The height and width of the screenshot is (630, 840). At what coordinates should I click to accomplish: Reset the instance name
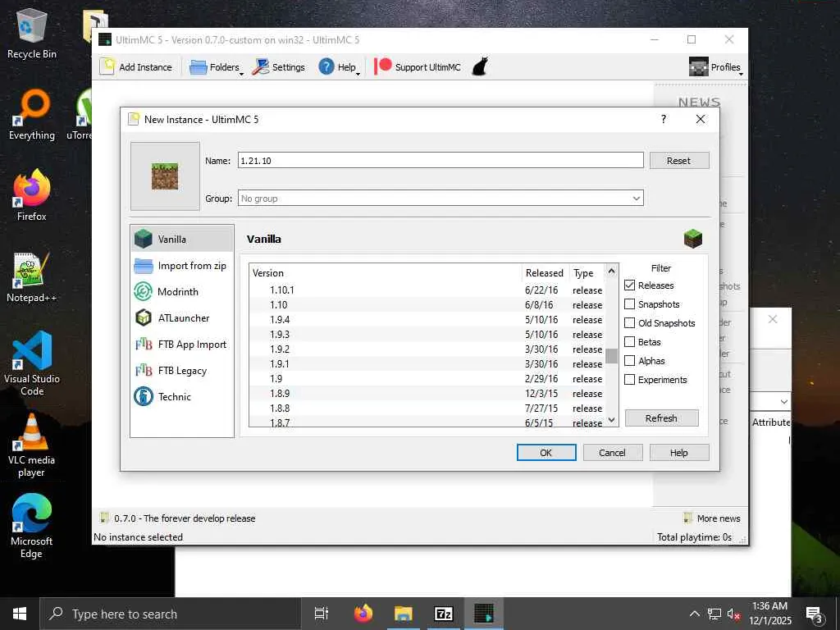point(678,160)
